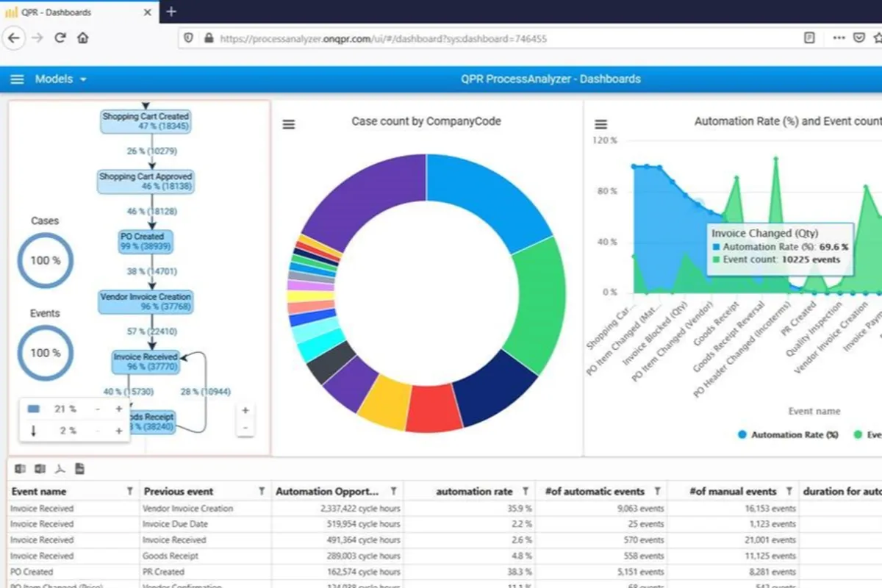
Task: Sort by the Event name column header
Action: [x=39, y=492]
